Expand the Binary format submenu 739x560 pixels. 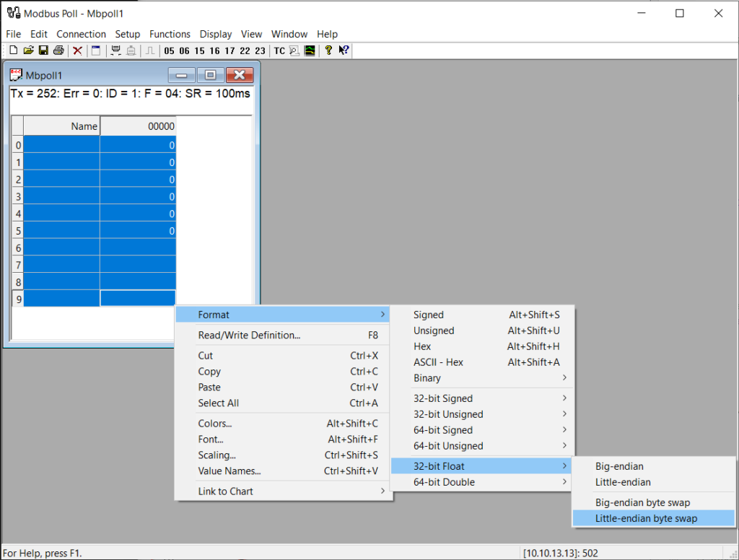(481, 378)
